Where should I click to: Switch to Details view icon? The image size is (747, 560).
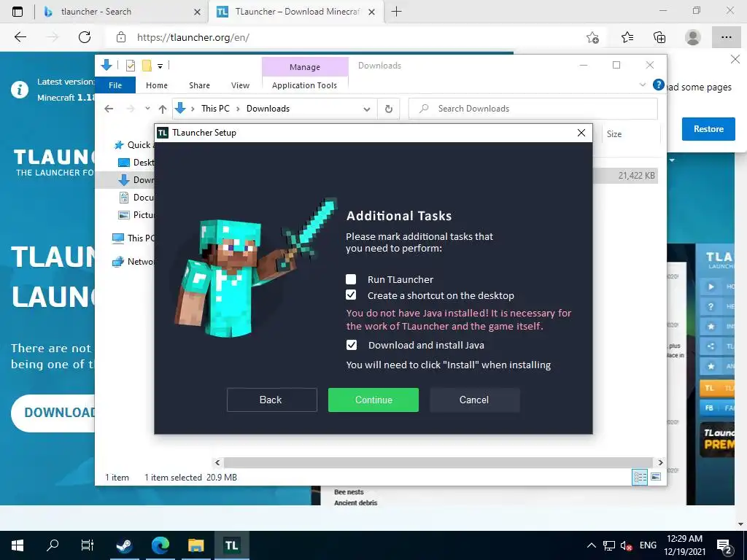(640, 477)
